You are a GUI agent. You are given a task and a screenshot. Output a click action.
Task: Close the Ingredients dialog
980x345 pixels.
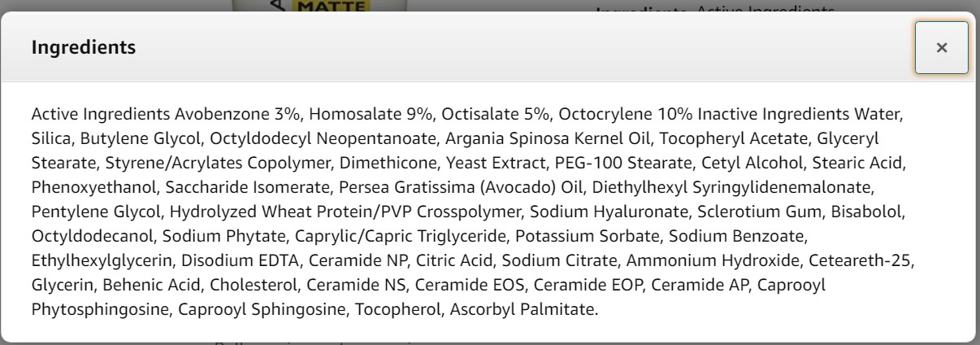(x=942, y=48)
